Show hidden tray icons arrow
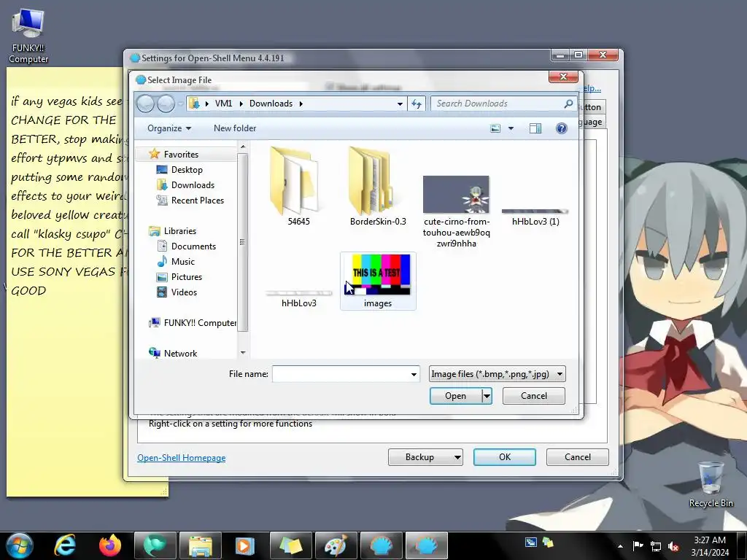Screen dimensions: 747x560 [620, 545]
